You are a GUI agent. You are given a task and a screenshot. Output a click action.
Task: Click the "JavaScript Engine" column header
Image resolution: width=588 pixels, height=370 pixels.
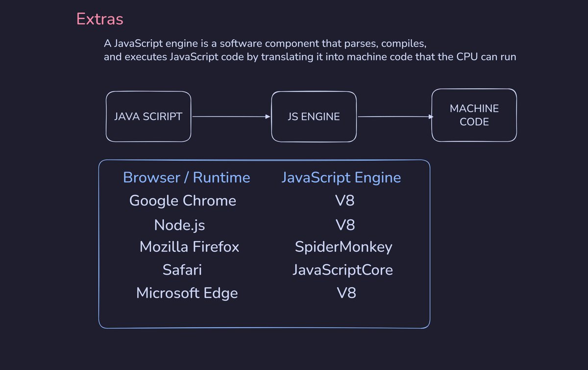341,177
